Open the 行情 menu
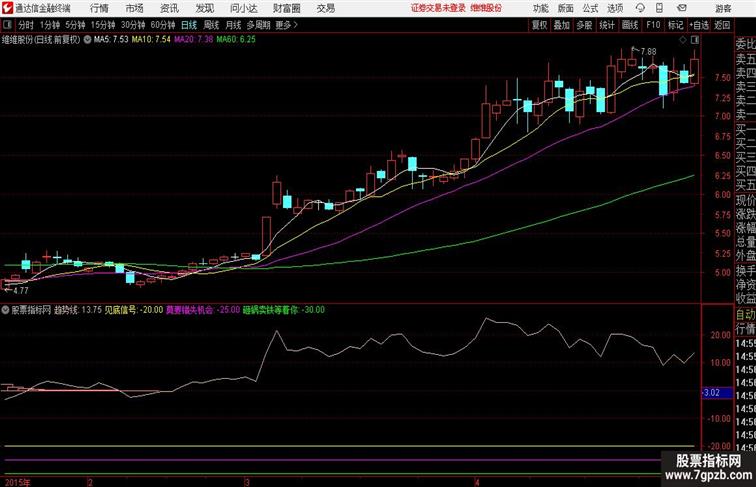The height and width of the screenshot is (487, 756). [99, 8]
